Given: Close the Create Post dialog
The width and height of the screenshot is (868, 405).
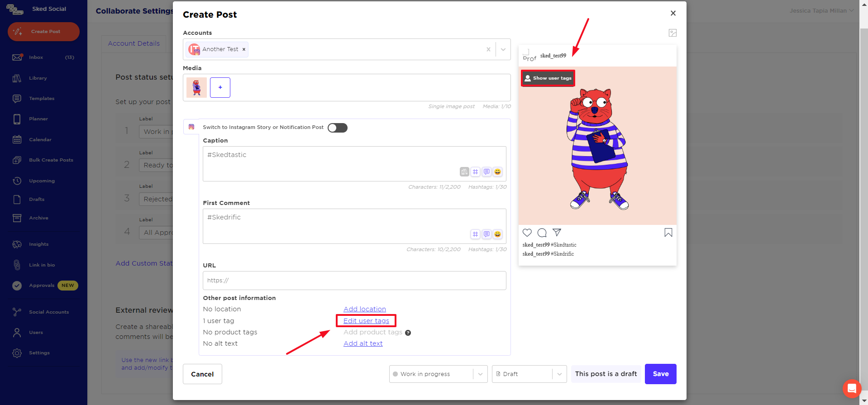Looking at the screenshot, I should tap(673, 13).
